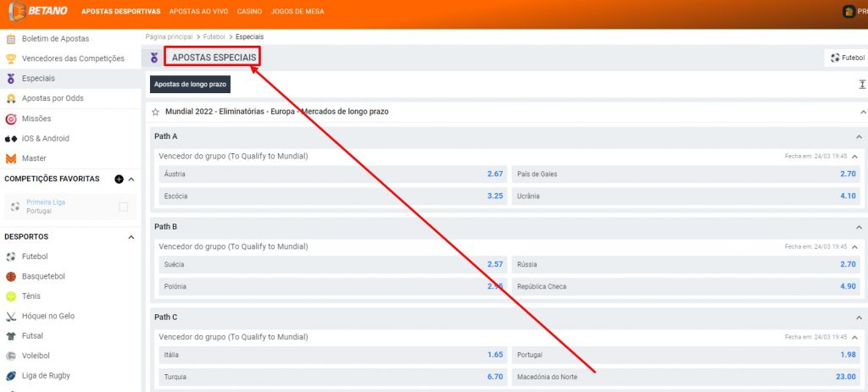Select Especiais in the sidebar
Screen dimensions: 868x392
click(70, 79)
